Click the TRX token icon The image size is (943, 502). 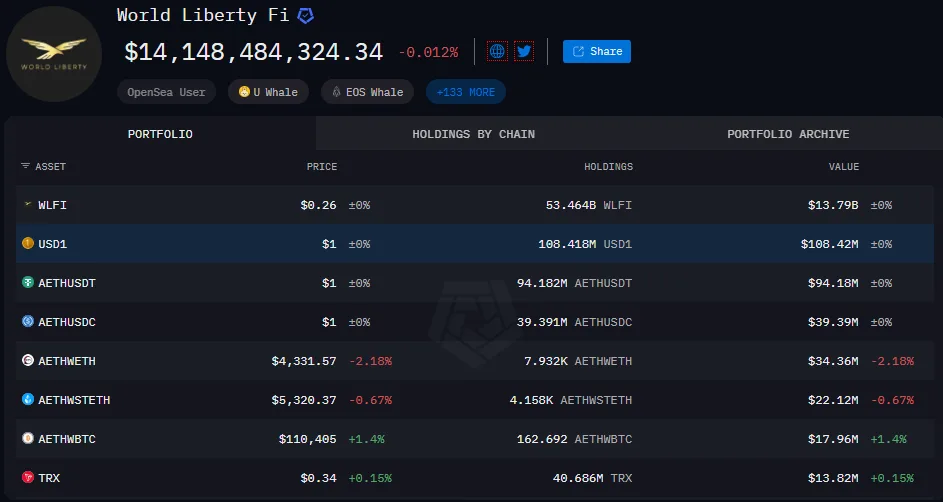click(28, 477)
